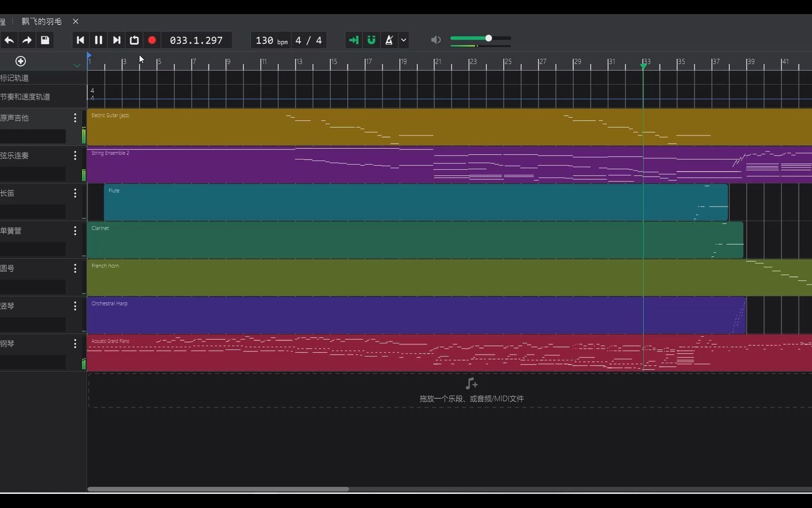Click bar 17 on the timeline ruler
The width and height of the screenshot is (812, 508).
pos(369,62)
